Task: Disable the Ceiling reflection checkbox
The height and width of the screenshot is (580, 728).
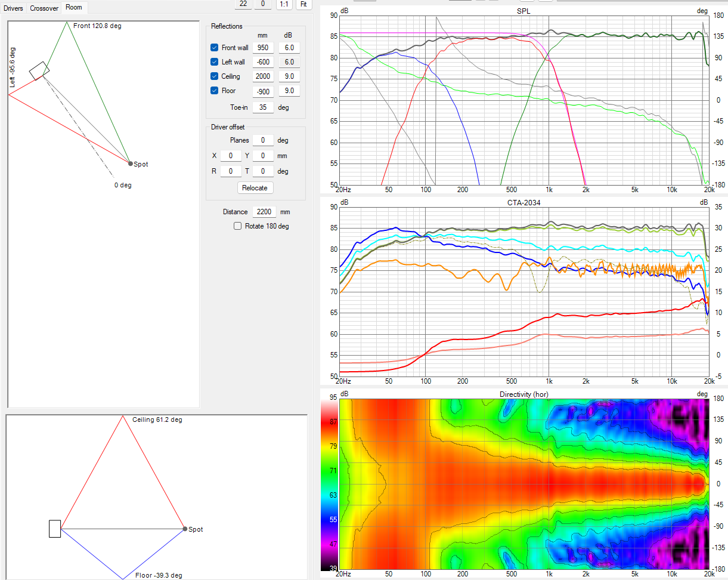Action: [215, 76]
